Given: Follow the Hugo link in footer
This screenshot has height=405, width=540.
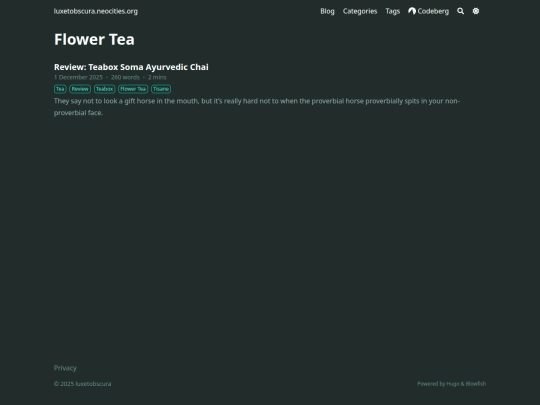Looking at the screenshot, I should pos(453,384).
